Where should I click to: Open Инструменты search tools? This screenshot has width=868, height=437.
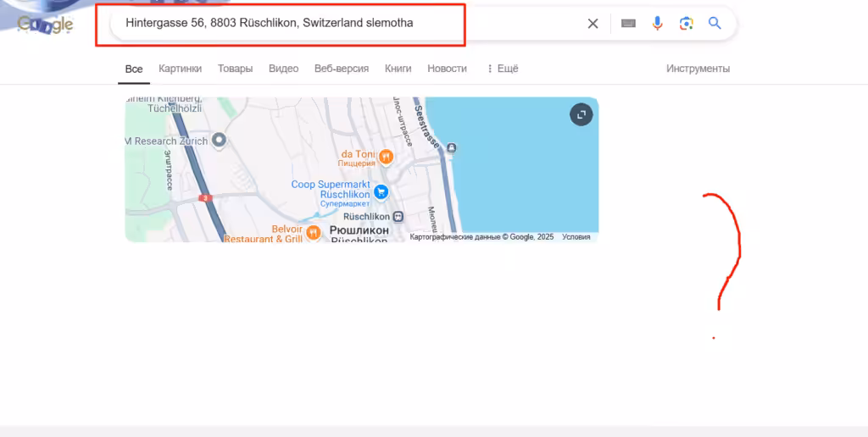point(698,69)
